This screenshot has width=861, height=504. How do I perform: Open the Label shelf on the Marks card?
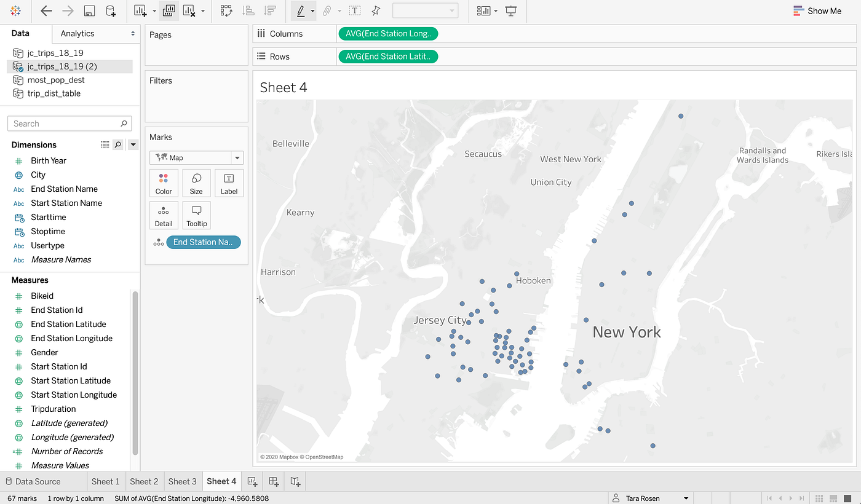click(229, 183)
